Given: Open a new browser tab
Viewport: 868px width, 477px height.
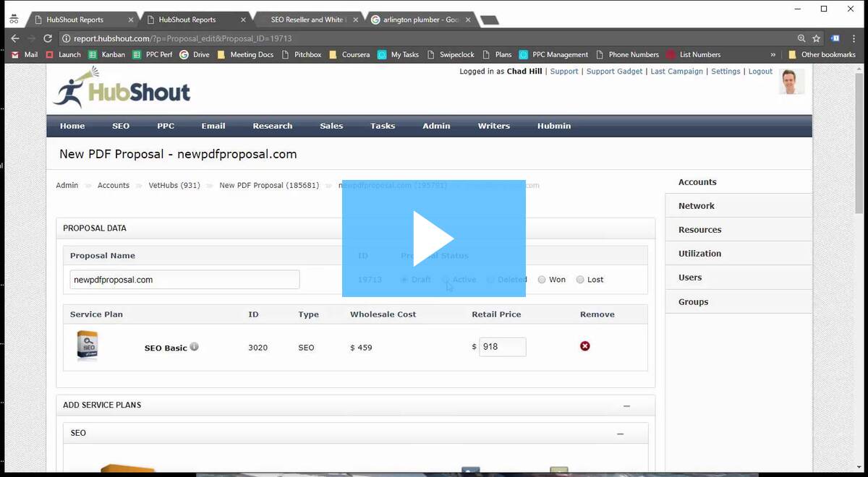Looking at the screenshot, I should pyautogui.click(x=490, y=20).
